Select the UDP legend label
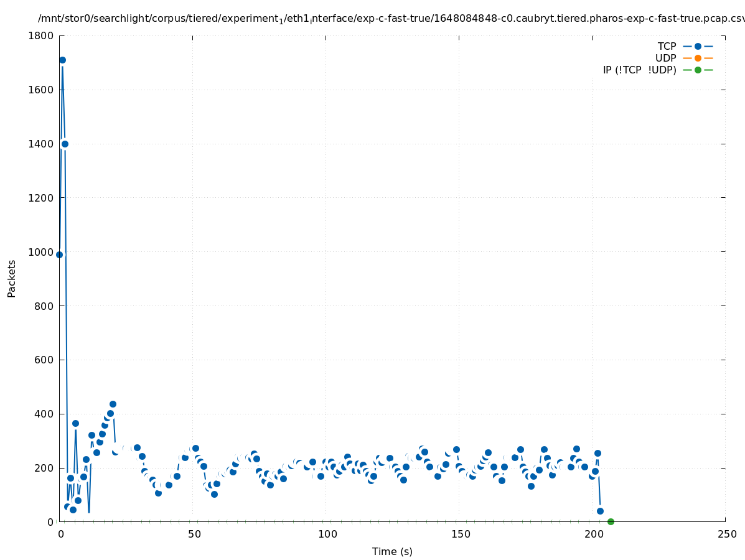Viewport: 745px width, 560px height. pyautogui.click(x=665, y=58)
